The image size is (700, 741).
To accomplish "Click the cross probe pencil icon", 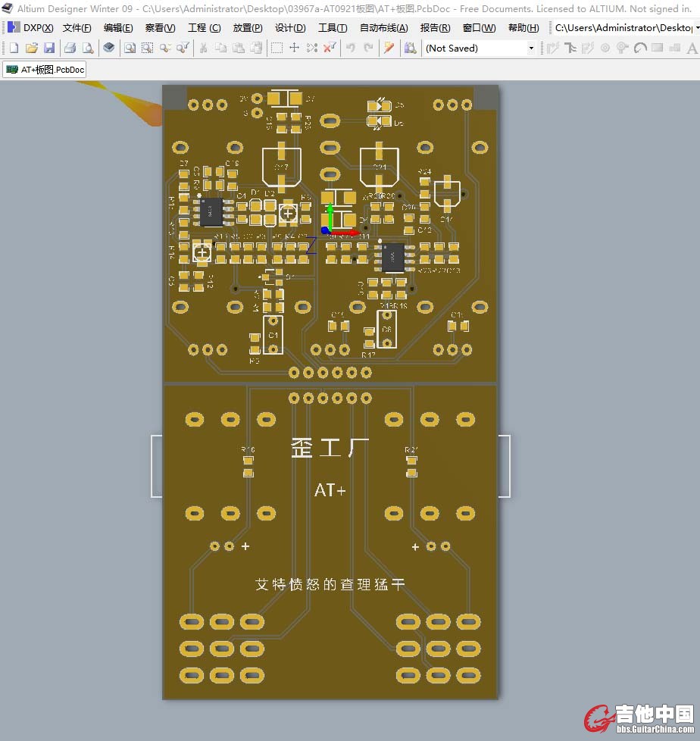I will [389, 48].
